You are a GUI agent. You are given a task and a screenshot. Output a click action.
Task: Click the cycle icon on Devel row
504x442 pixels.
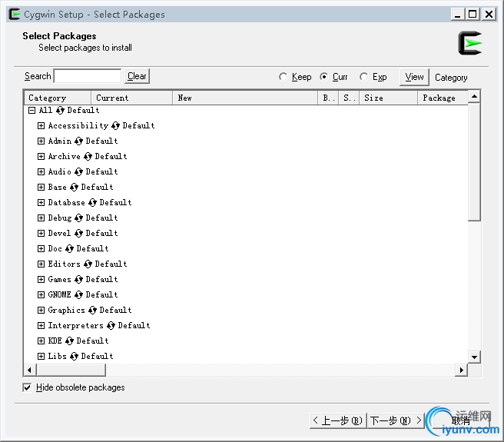pyautogui.click(x=78, y=234)
